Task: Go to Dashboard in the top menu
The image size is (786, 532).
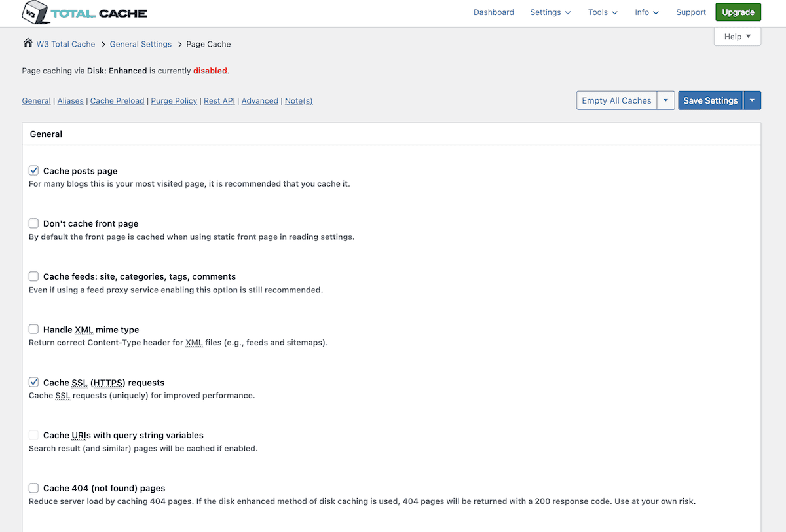Action: coord(494,12)
